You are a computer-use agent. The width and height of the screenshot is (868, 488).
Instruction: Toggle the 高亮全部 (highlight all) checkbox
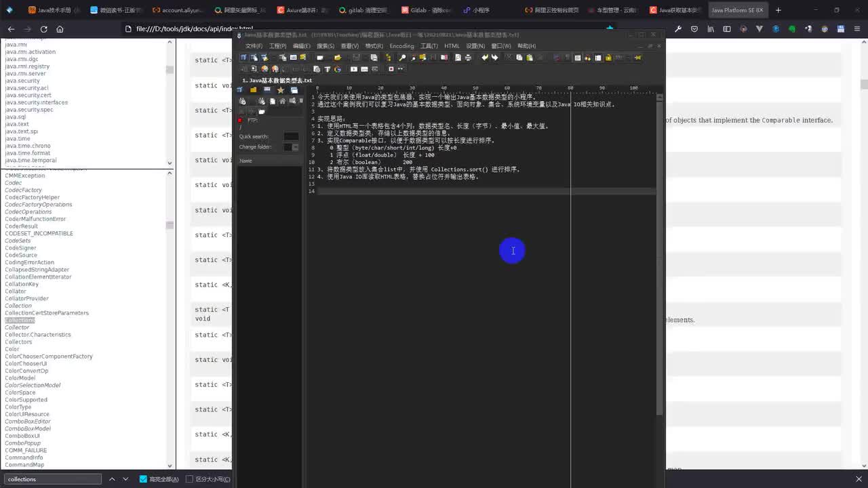coord(143,479)
